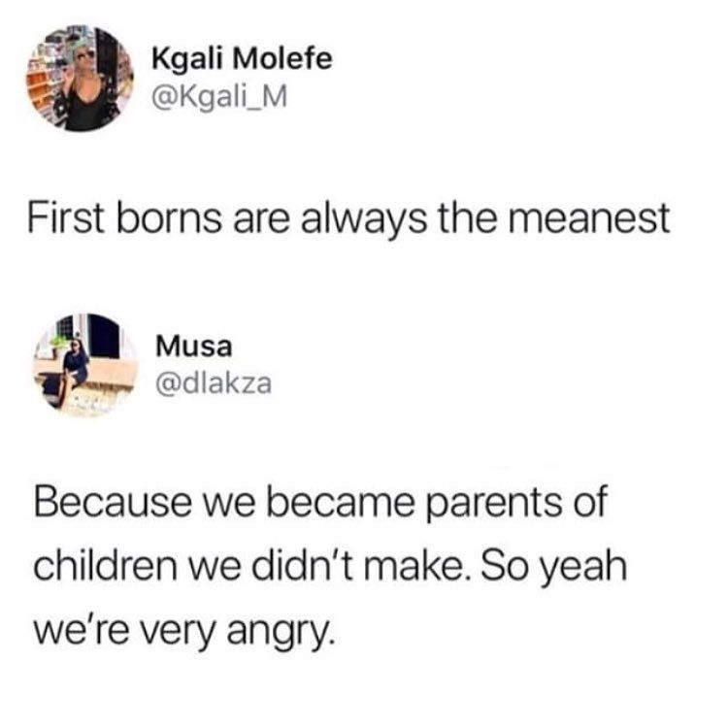Viewport: 728px width, 728px height.
Task: Click the line 'Because we became parents of'
Action: (x=320, y=504)
